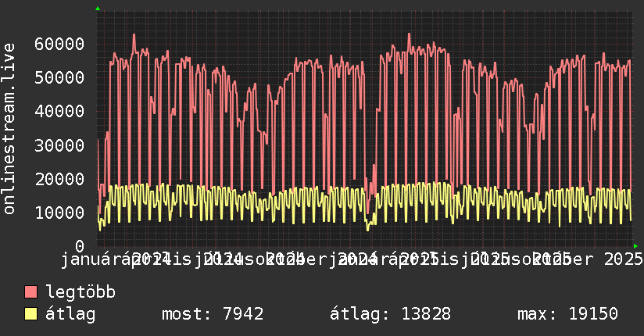Select the legtöbb legend label
The image size is (644, 336).
click(x=80, y=293)
